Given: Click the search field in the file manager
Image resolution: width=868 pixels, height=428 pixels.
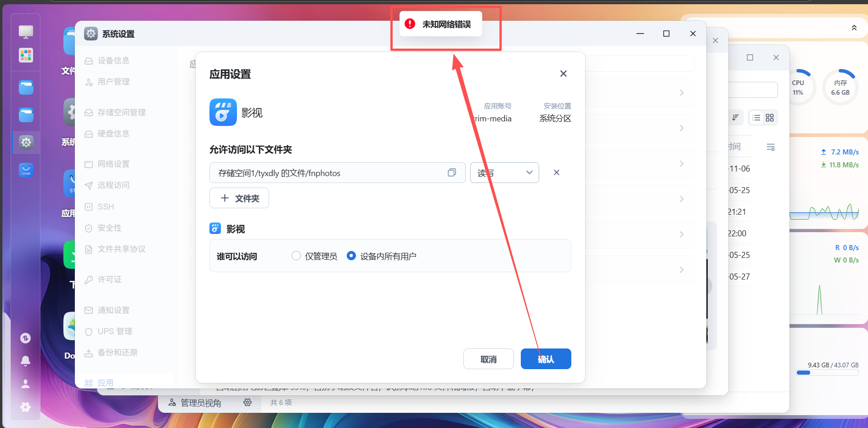Looking at the screenshot, I should pos(753,90).
